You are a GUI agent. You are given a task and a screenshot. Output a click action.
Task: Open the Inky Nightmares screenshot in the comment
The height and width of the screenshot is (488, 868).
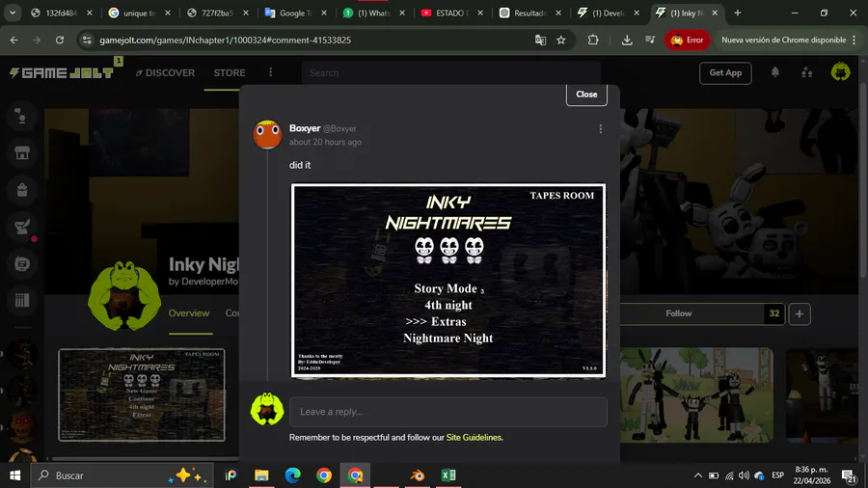[448, 281]
